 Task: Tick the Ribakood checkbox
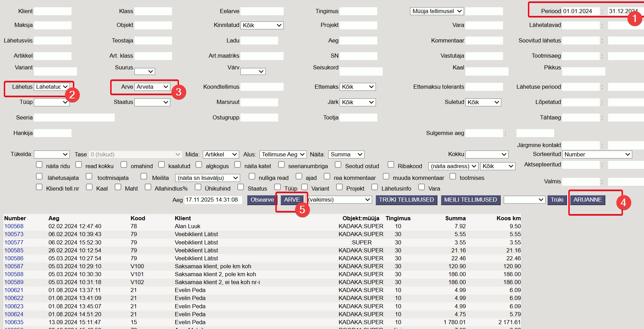pyautogui.click(x=391, y=165)
